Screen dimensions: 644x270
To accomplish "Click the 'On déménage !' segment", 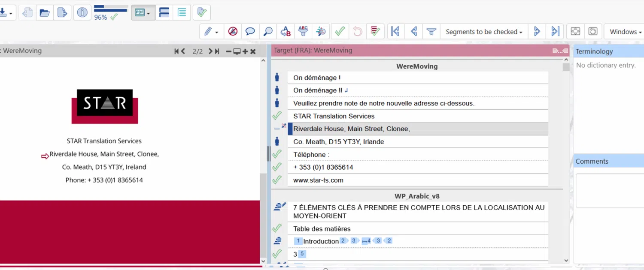I will 418,78.
